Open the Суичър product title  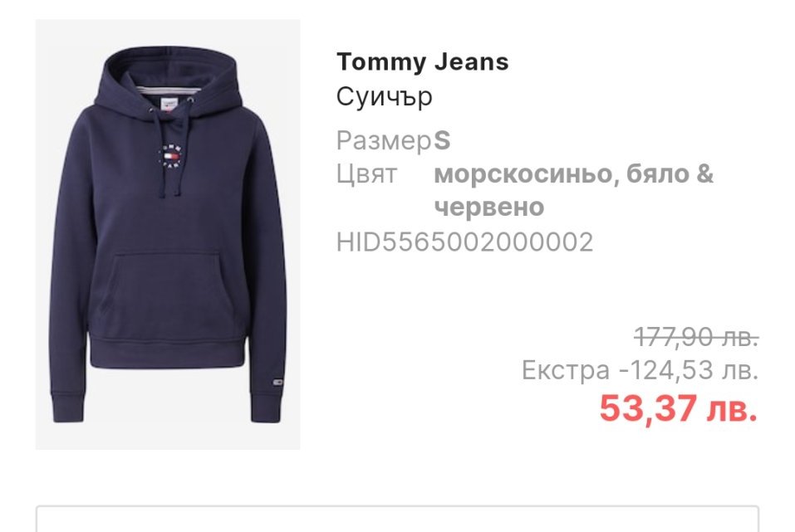tap(385, 96)
